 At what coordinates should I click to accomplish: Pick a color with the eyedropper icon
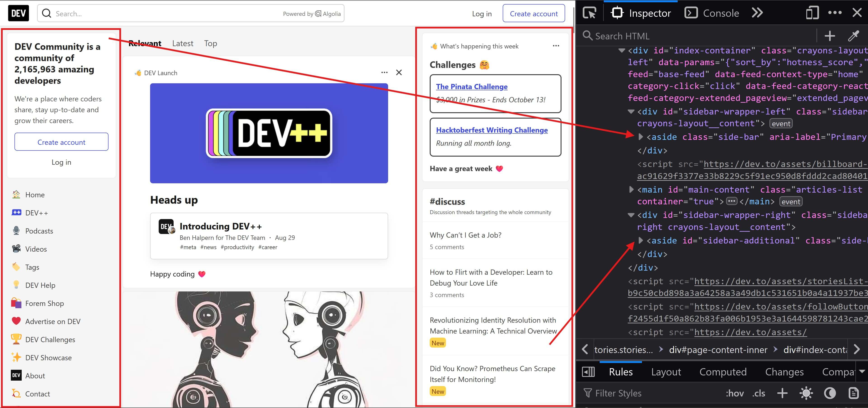[x=854, y=36]
